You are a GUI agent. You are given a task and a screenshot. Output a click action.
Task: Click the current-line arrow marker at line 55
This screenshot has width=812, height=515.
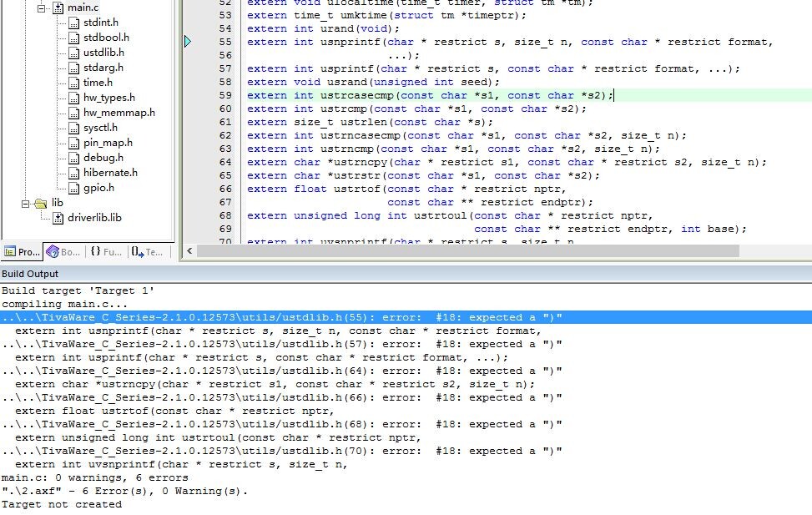[188, 42]
